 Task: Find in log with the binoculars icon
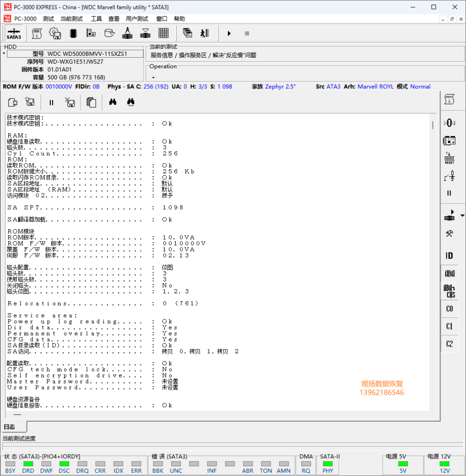[113, 102]
